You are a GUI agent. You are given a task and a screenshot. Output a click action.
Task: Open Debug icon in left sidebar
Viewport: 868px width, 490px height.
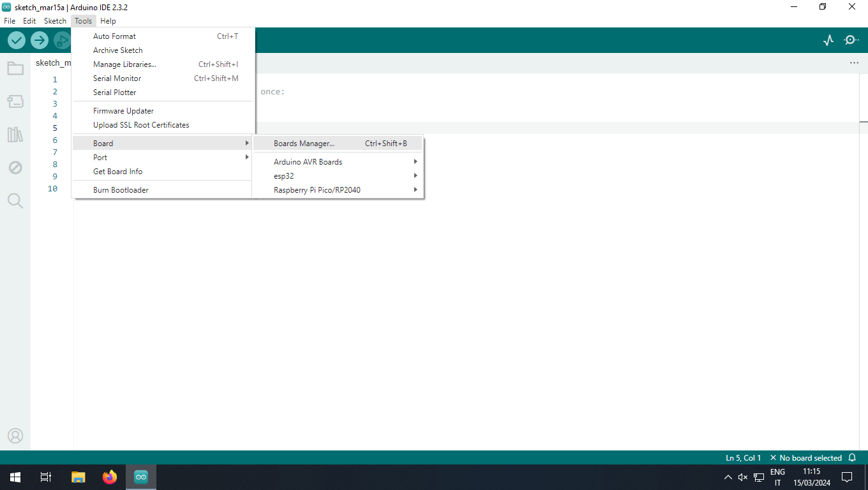[x=15, y=168]
